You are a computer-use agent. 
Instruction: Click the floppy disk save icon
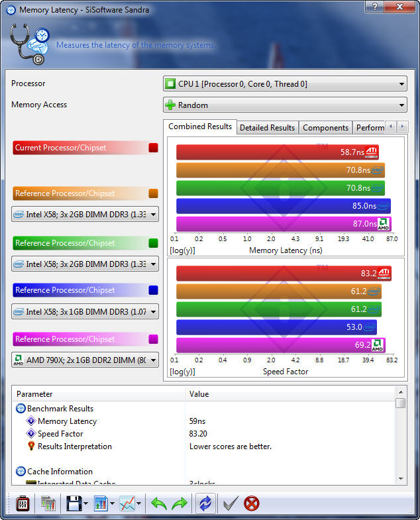tap(74, 503)
